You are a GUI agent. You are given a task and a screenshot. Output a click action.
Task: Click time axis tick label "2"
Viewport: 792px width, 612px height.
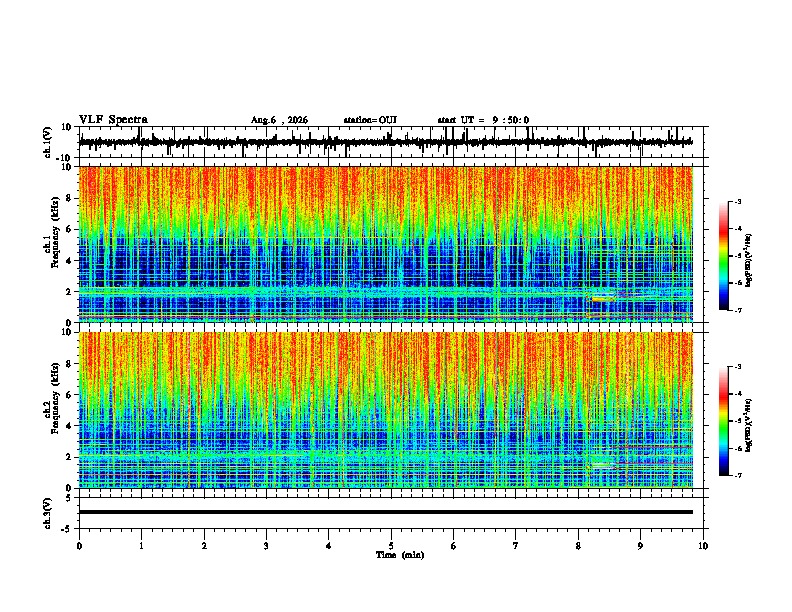tap(204, 546)
